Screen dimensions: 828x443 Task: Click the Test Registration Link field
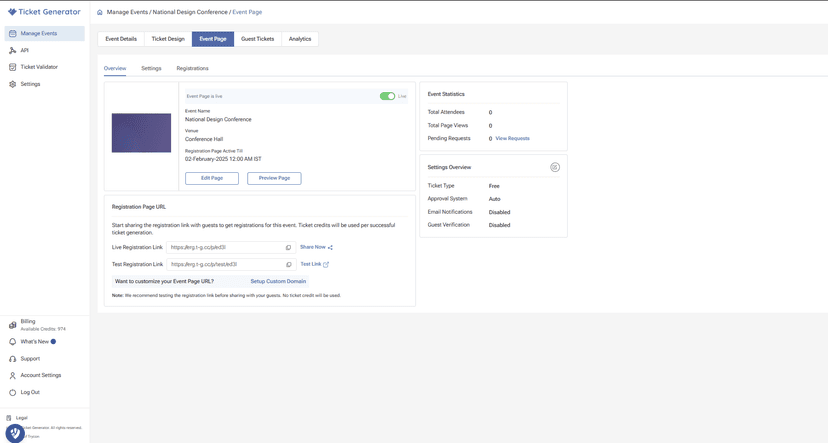[x=231, y=264]
